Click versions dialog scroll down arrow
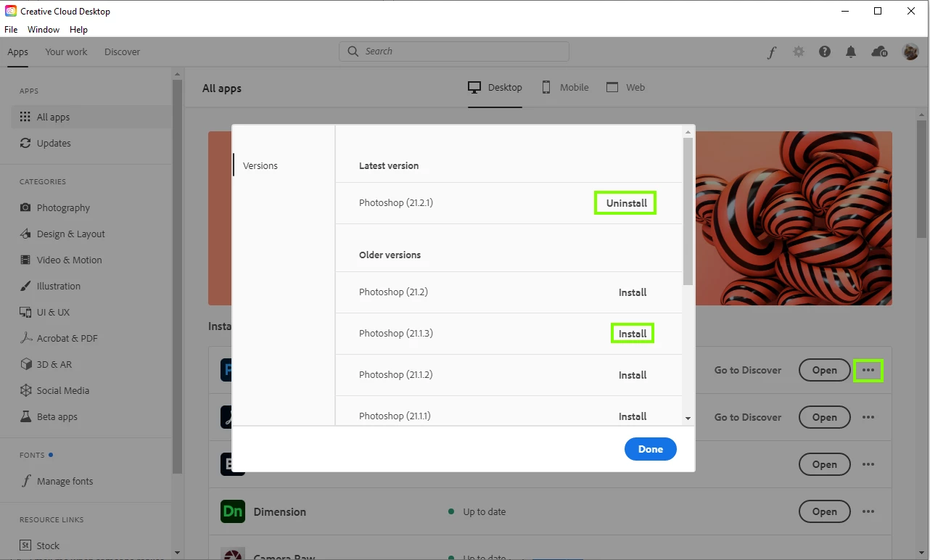The image size is (930, 560). pyautogui.click(x=688, y=419)
